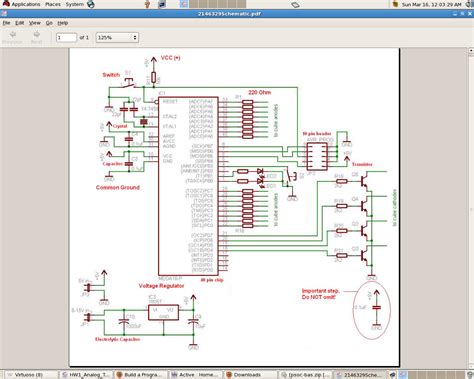474x379 pixels.
Task: Switch to HW1_Analog taskbar window
Action: pyautogui.click(x=86, y=375)
